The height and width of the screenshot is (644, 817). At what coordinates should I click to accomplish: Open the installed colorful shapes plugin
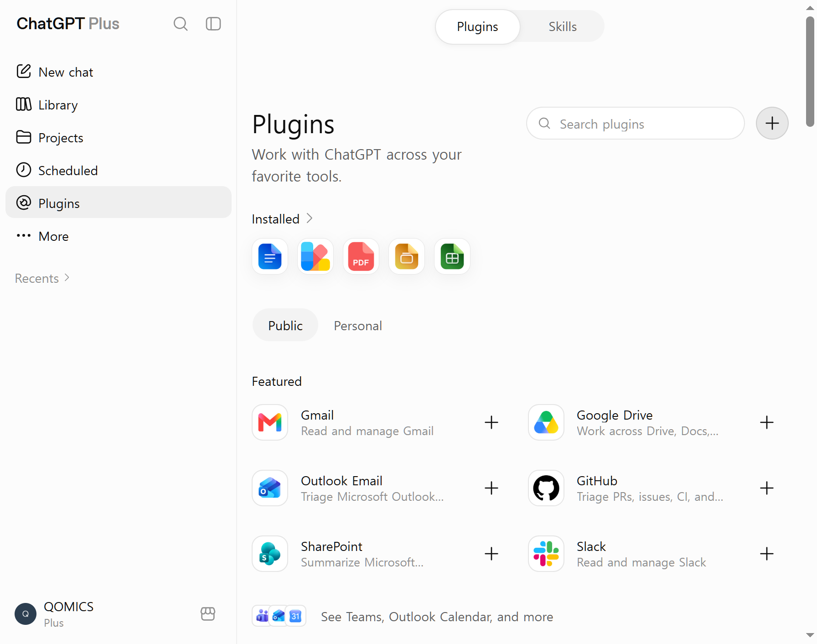coord(315,256)
